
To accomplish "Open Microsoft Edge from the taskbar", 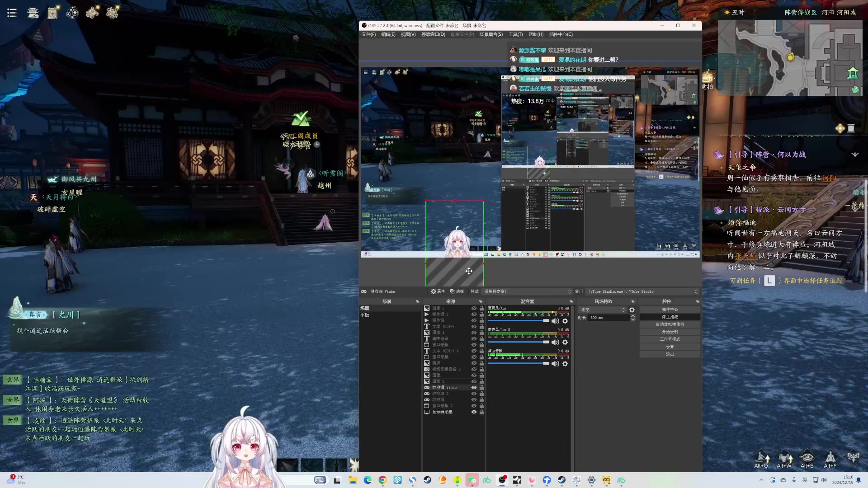I will point(368,480).
